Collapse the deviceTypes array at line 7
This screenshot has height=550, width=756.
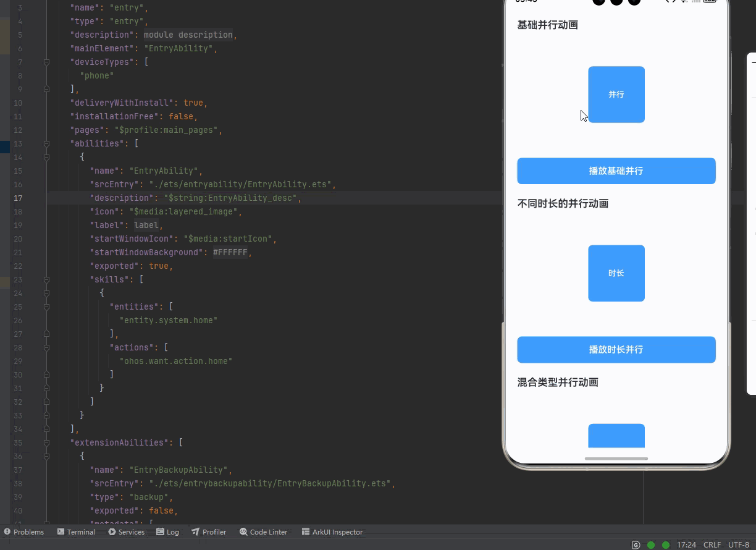coord(46,62)
